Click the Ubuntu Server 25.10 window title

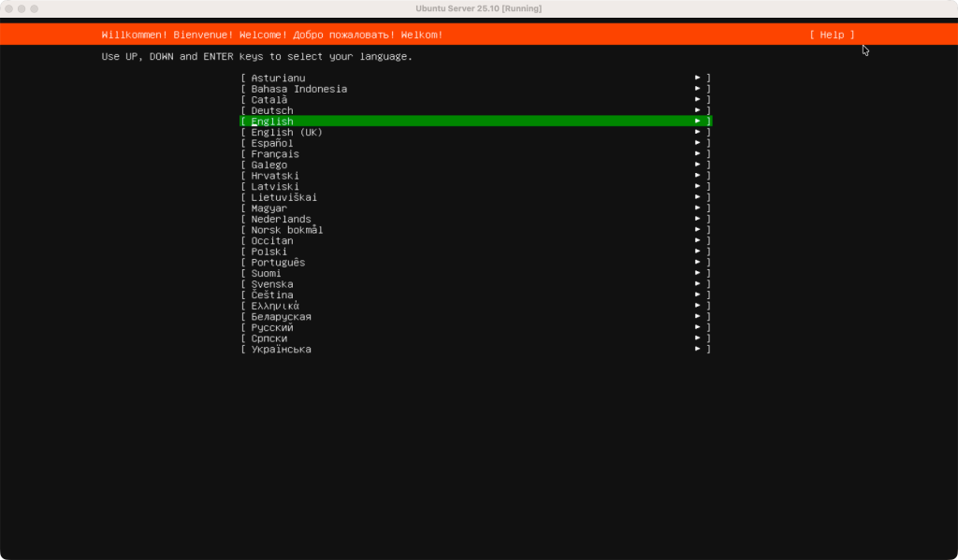tap(478, 8)
